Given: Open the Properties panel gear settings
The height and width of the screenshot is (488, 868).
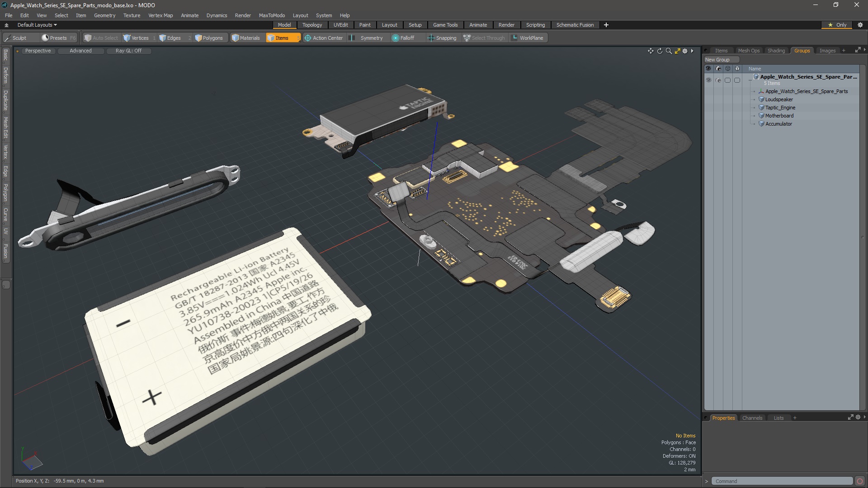Looking at the screenshot, I should [858, 418].
